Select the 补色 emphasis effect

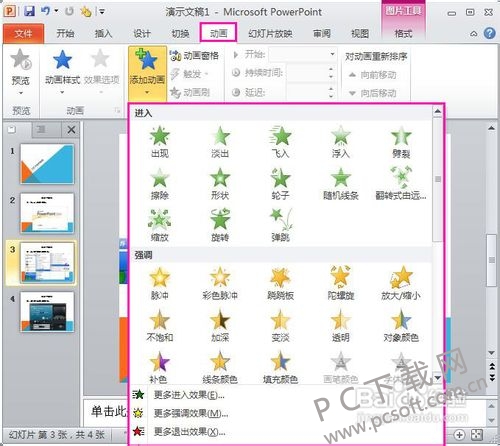pyautogui.click(x=159, y=367)
